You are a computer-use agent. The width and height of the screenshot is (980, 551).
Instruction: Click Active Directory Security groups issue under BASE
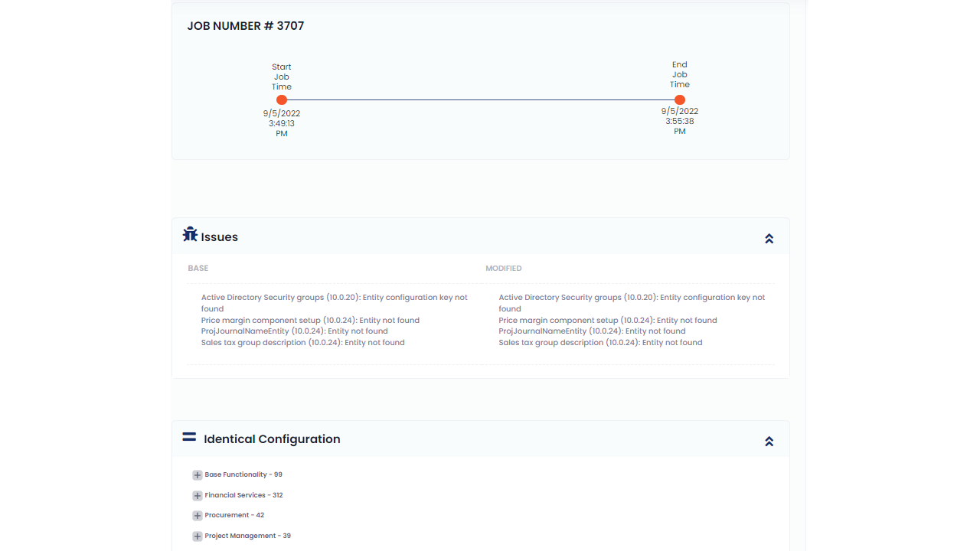coord(335,303)
